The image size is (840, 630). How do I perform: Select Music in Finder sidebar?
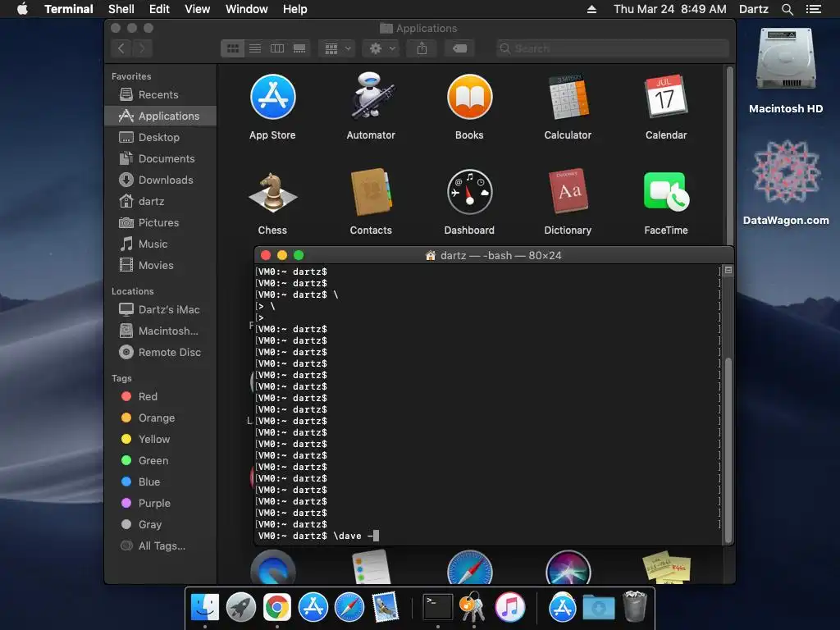tap(160, 244)
